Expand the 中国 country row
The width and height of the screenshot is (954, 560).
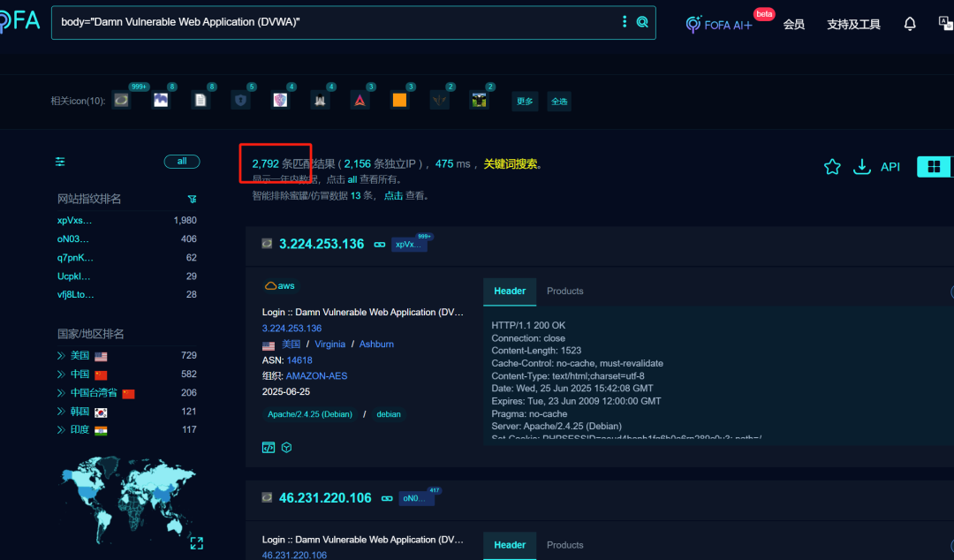tap(61, 375)
